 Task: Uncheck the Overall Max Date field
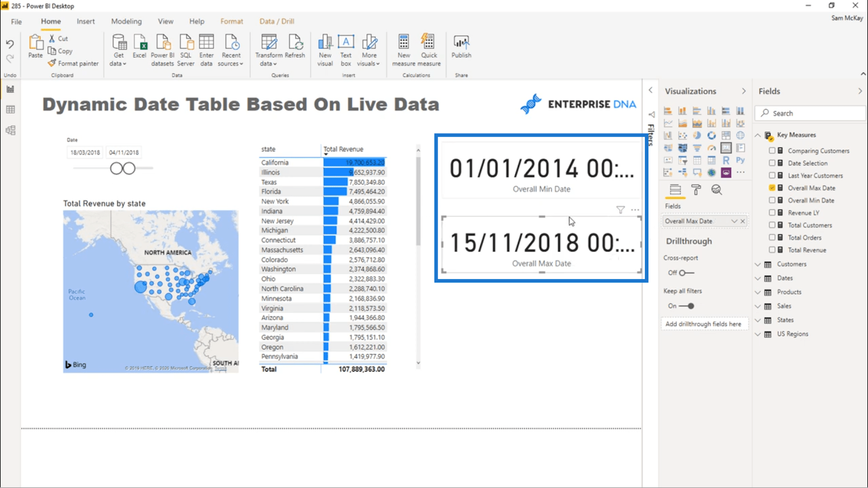(772, 188)
